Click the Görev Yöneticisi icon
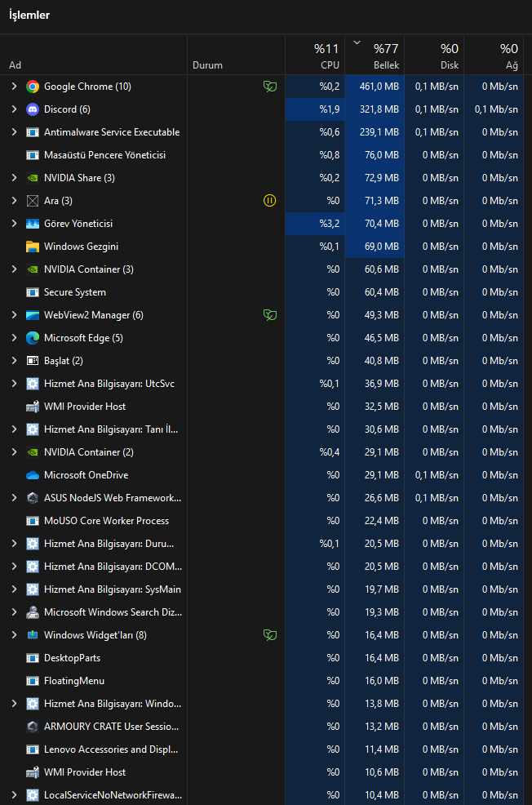 [33, 224]
